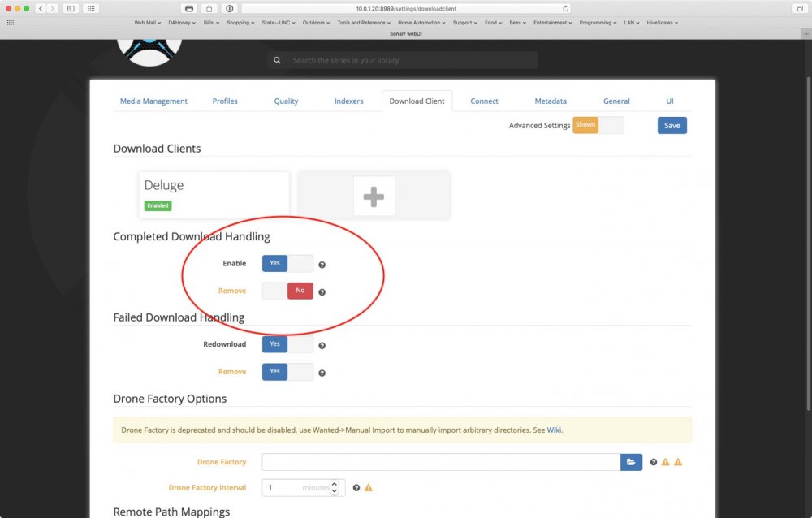The height and width of the screenshot is (518, 812).
Task: Expand Programming bookmarks folder
Action: (598, 23)
